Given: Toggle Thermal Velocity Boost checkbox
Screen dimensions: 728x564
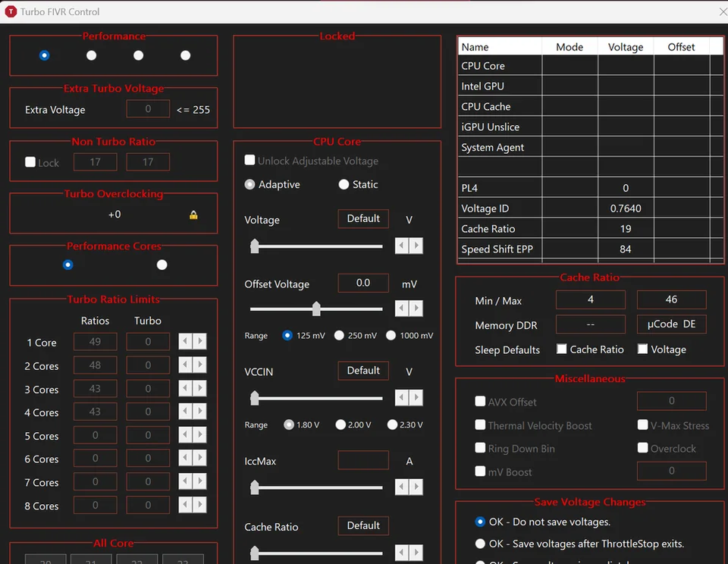Looking at the screenshot, I should pyautogui.click(x=480, y=425).
